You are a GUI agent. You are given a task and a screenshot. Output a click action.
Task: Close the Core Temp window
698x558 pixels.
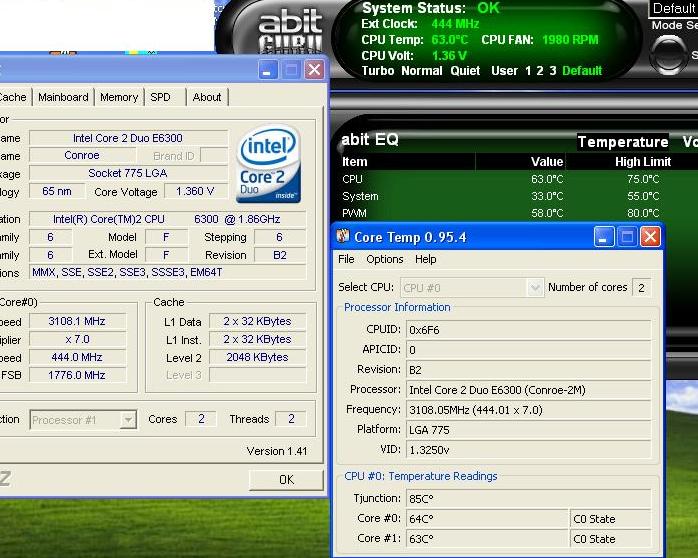650,237
